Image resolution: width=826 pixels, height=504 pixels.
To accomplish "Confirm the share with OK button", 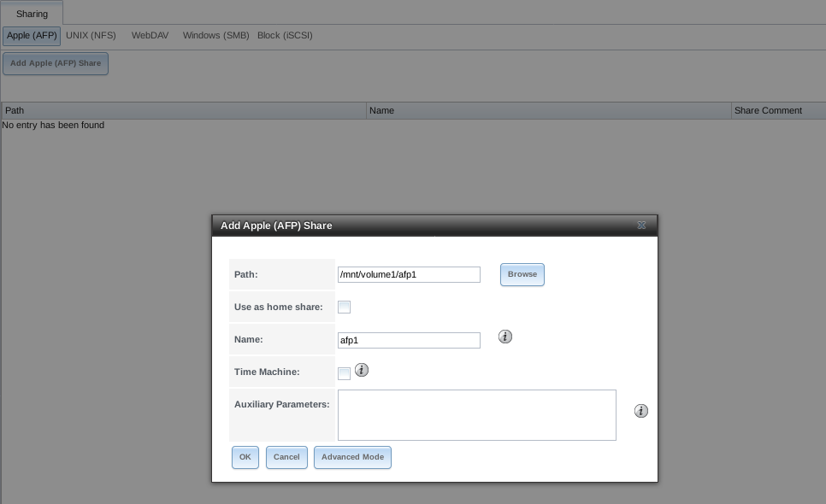I will 245,457.
